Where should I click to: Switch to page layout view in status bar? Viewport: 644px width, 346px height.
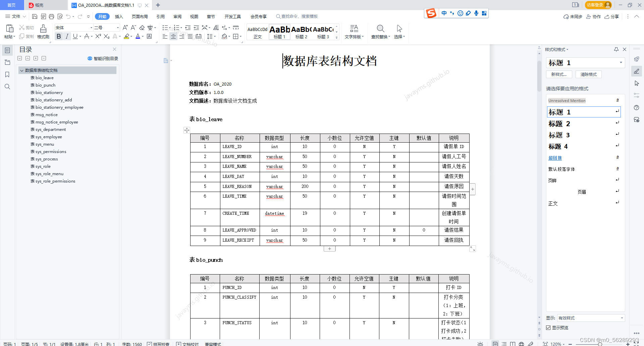pyautogui.click(x=495, y=344)
